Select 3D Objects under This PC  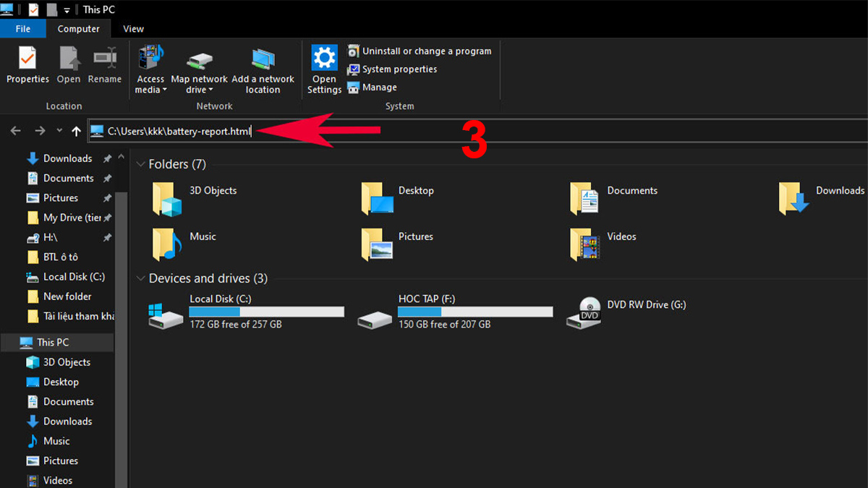tap(58, 362)
